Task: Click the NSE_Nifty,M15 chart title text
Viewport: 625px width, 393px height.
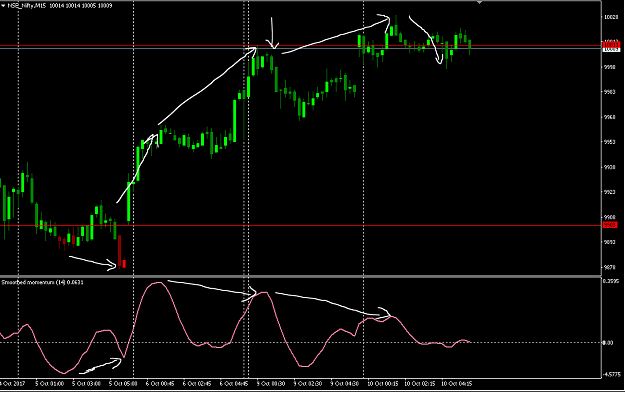Action: pos(27,6)
